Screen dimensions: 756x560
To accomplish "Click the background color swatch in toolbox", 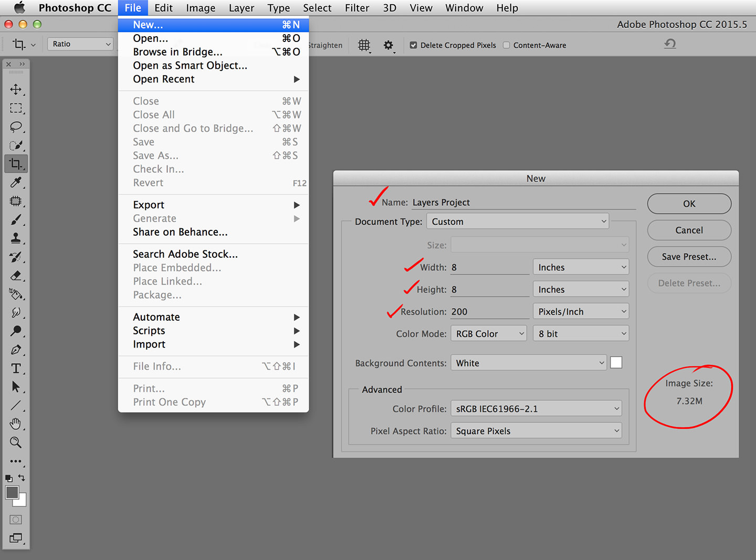I will (22, 502).
